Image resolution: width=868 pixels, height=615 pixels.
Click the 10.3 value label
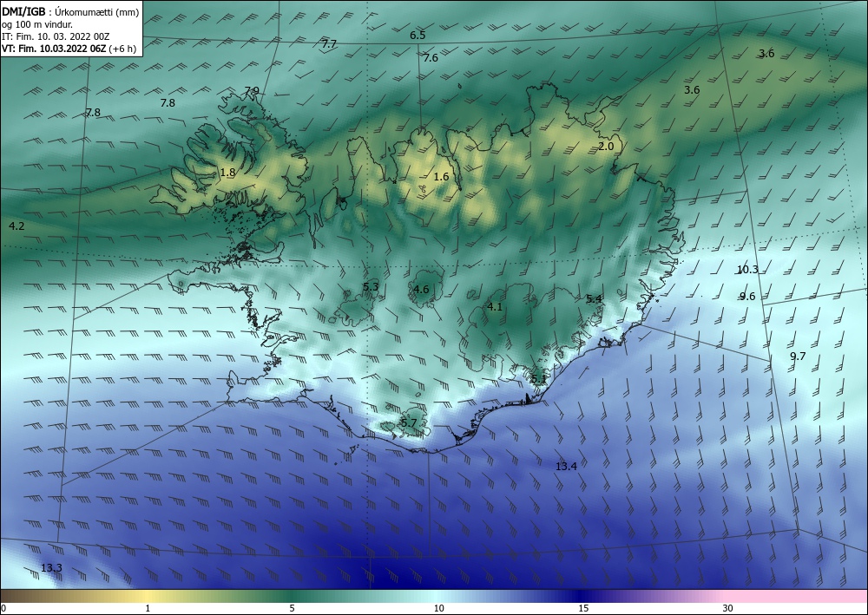(x=747, y=270)
